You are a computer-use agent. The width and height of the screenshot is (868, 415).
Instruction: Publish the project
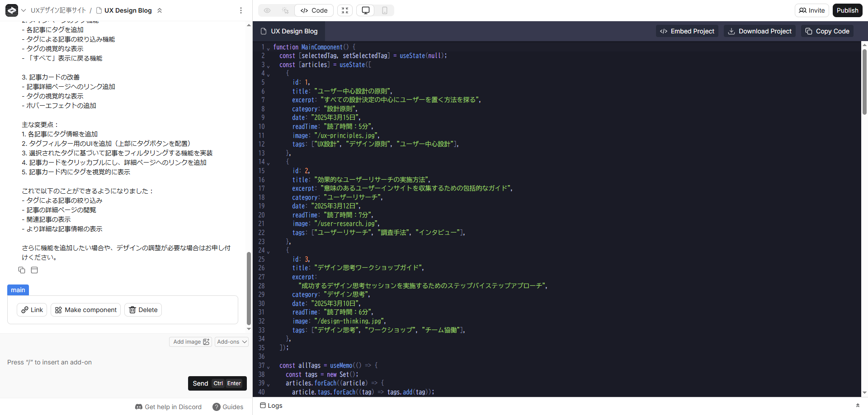847,10
